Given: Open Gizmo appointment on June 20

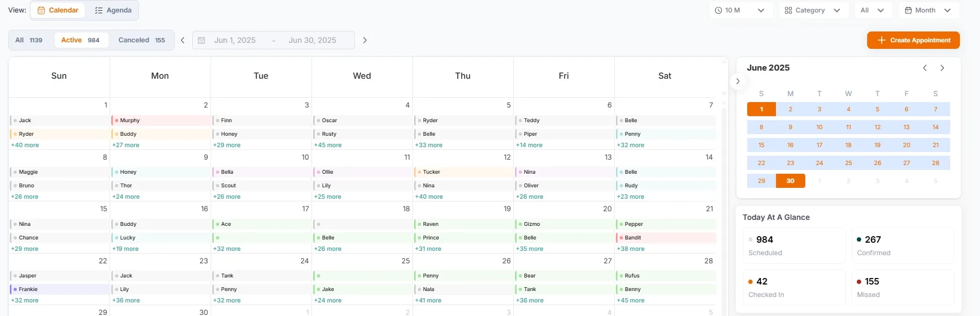Looking at the screenshot, I should click(x=564, y=224).
